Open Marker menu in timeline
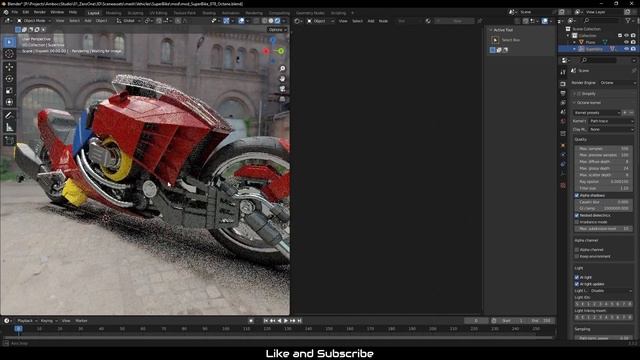The image size is (640, 360). point(81,321)
